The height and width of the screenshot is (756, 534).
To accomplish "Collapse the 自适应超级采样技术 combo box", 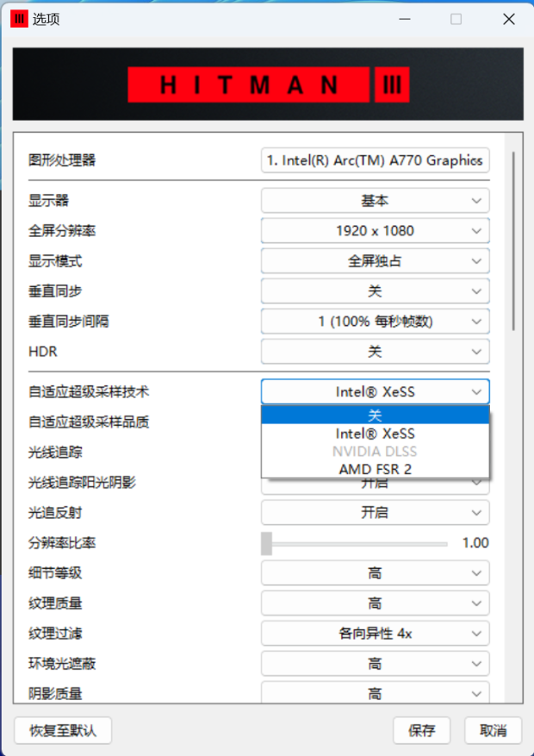I will [376, 391].
